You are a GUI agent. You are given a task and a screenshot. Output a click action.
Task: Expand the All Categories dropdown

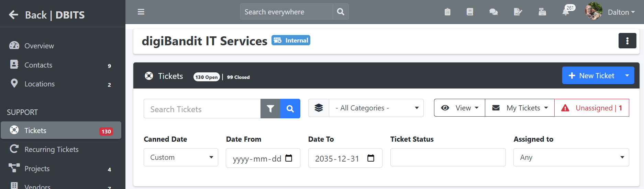click(376, 108)
